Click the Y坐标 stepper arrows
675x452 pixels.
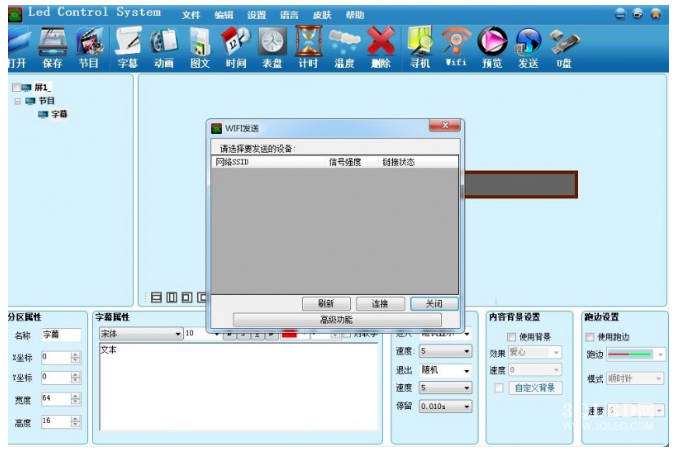pos(76,378)
